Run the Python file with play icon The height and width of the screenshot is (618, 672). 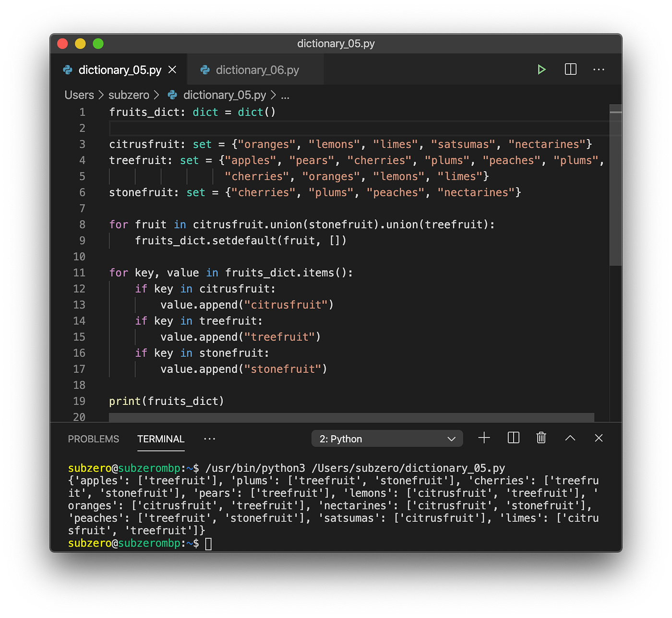point(541,70)
